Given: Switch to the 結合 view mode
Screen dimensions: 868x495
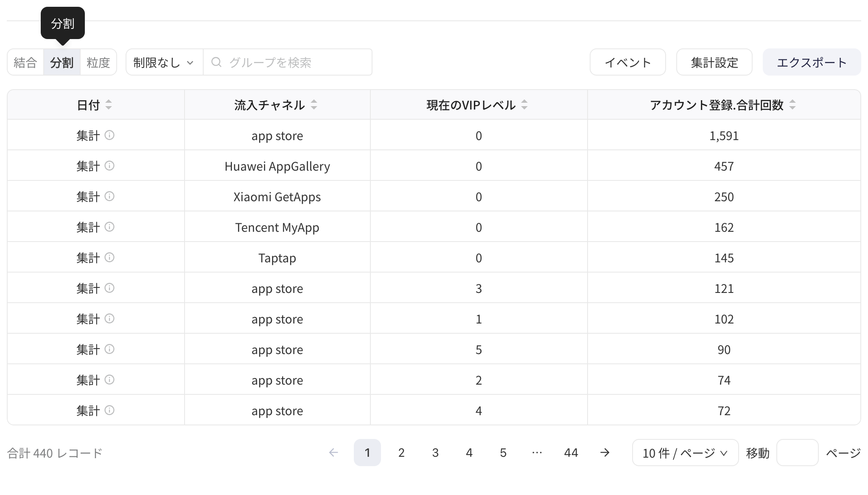Looking at the screenshot, I should coord(25,62).
